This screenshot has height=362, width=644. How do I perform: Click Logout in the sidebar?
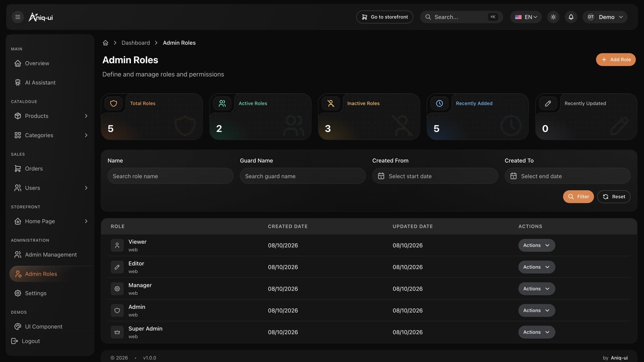(x=25, y=341)
